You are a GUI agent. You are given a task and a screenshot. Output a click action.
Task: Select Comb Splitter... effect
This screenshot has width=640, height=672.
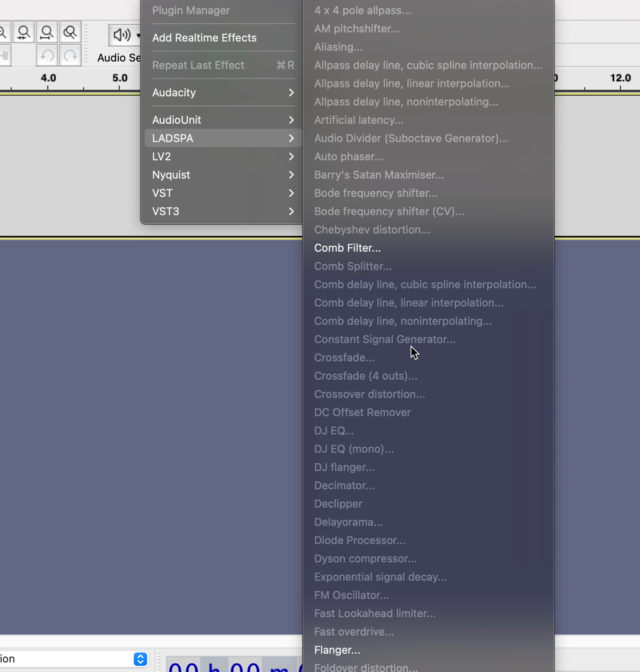pyautogui.click(x=428, y=266)
